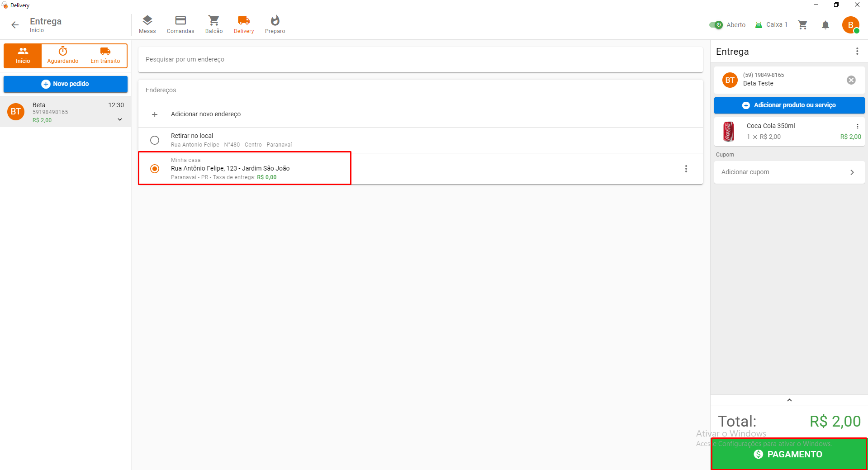Viewport: 868px width, 470px height.
Task: Open options menu for Minha casa address
Action: (686, 169)
